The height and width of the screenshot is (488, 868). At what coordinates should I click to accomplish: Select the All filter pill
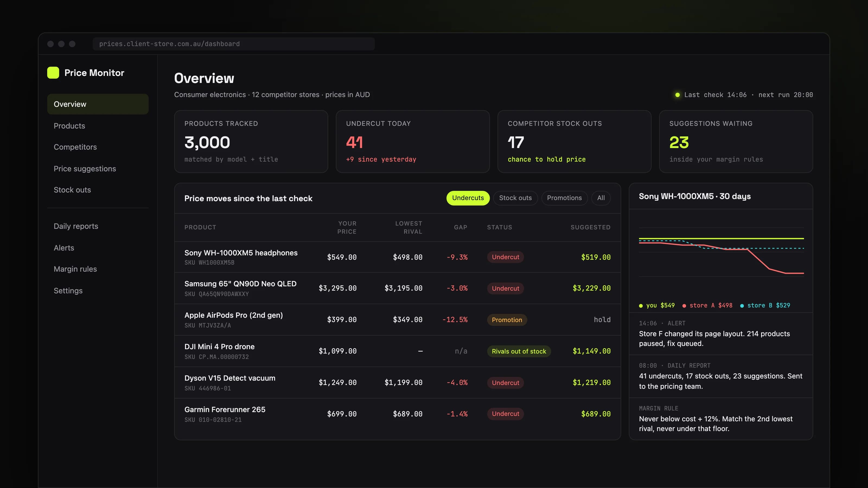pyautogui.click(x=601, y=198)
